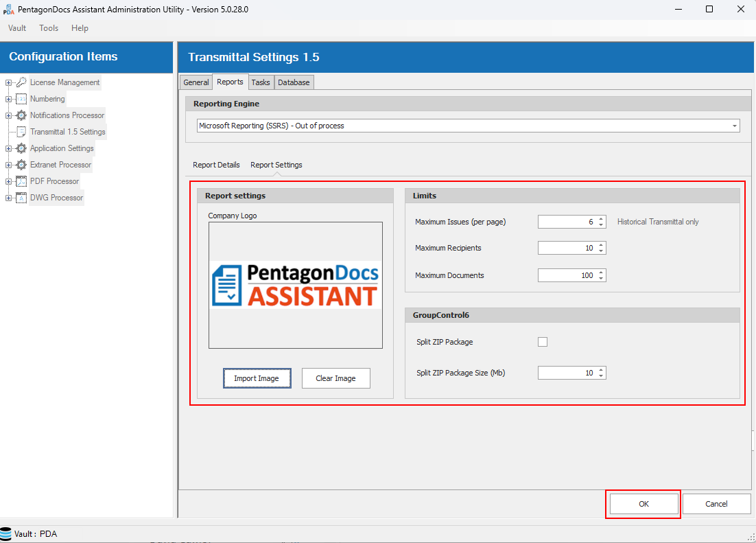
Task: Click the Numbering tree item icon
Action: (x=21, y=99)
